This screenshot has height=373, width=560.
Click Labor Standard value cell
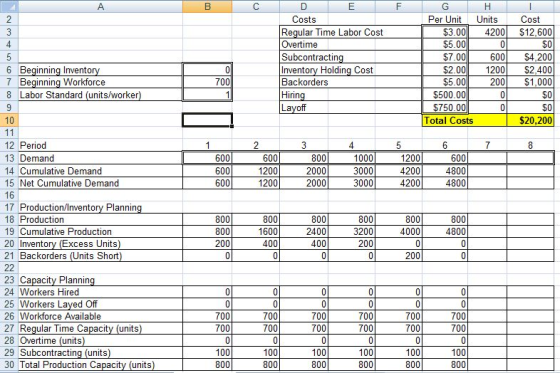[x=207, y=95]
